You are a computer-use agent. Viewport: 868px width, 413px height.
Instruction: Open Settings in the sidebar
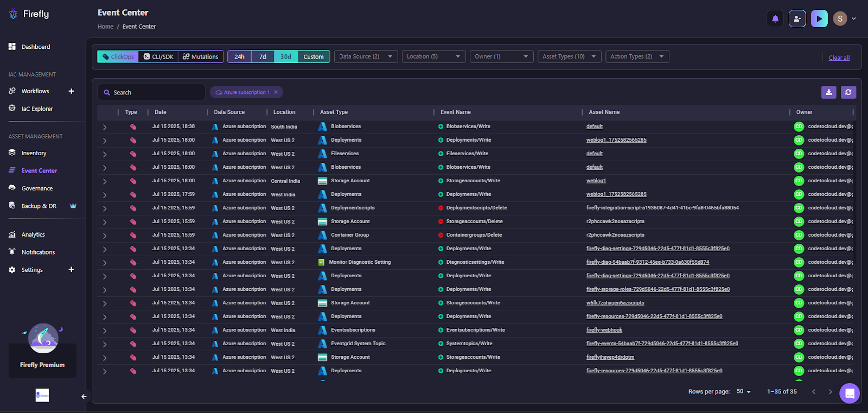coord(32,270)
